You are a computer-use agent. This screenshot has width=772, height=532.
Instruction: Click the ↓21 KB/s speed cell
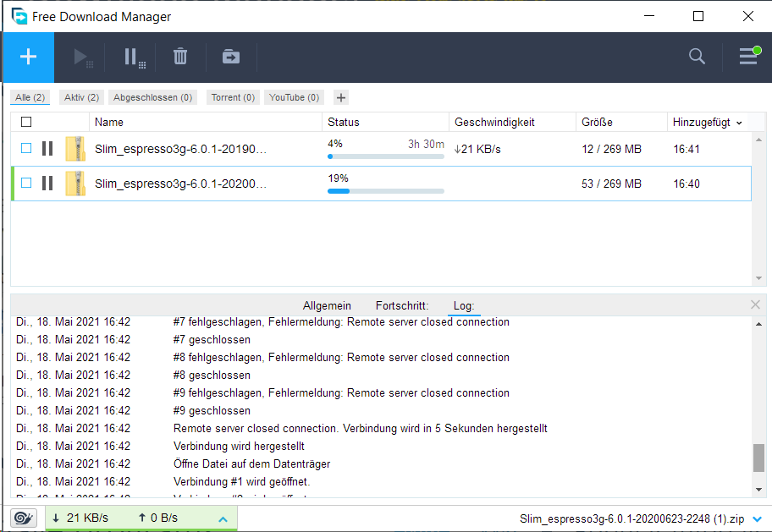point(477,149)
